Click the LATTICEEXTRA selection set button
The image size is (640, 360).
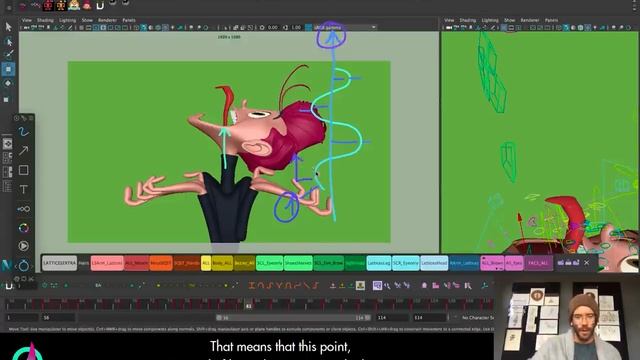pos(59,263)
